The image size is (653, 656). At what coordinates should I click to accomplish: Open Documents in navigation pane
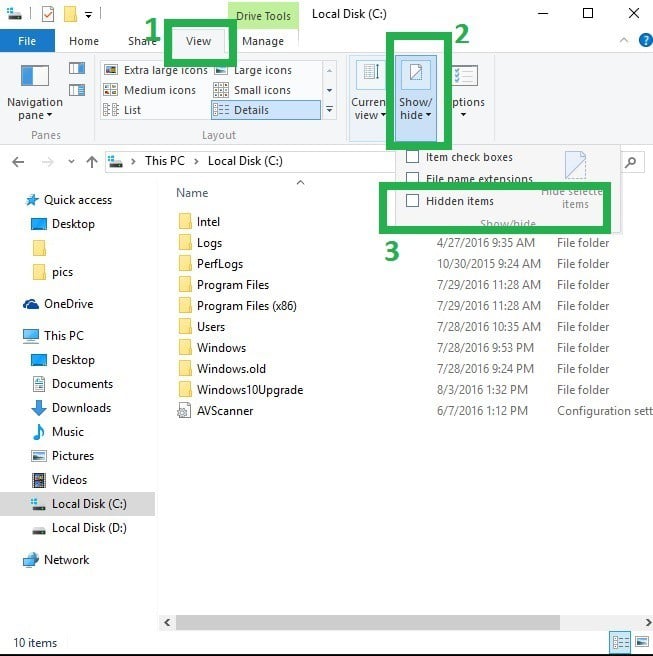(x=82, y=384)
